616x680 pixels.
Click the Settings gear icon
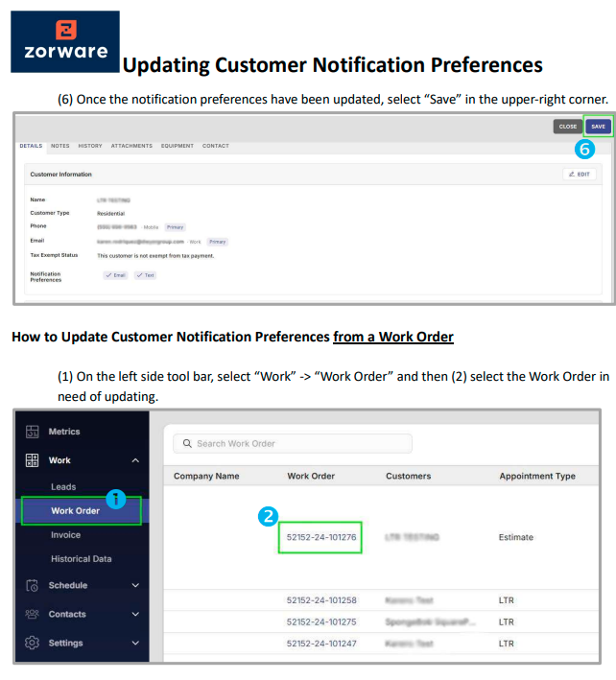(32, 643)
